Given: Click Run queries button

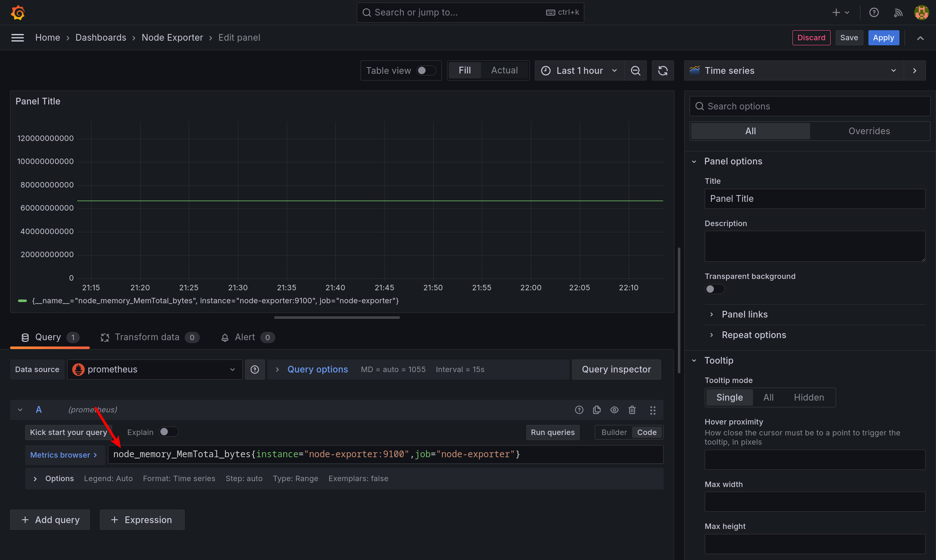Looking at the screenshot, I should pos(552,432).
